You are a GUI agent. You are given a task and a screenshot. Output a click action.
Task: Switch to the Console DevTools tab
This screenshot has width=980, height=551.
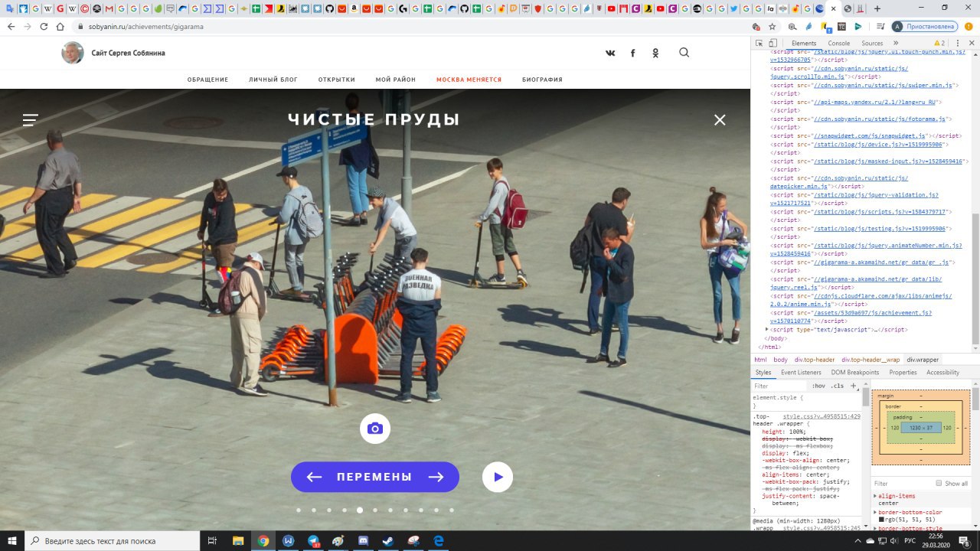(838, 43)
